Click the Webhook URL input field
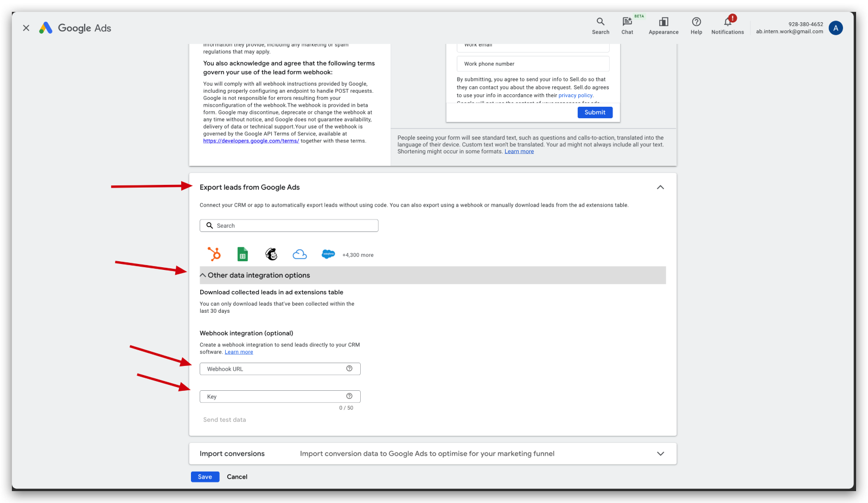 pyautogui.click(x=280, y=369)
